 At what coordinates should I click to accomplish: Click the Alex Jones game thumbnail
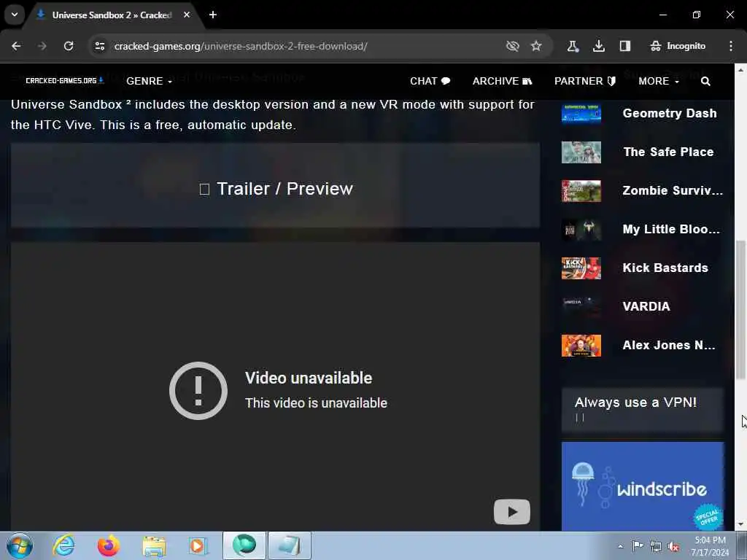pos(581,345)
